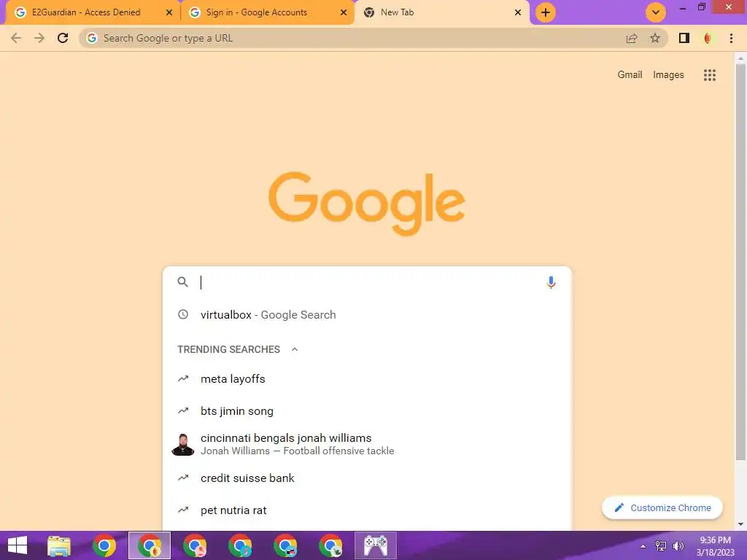Start voice search with the microphone

(x=551, y=282)
